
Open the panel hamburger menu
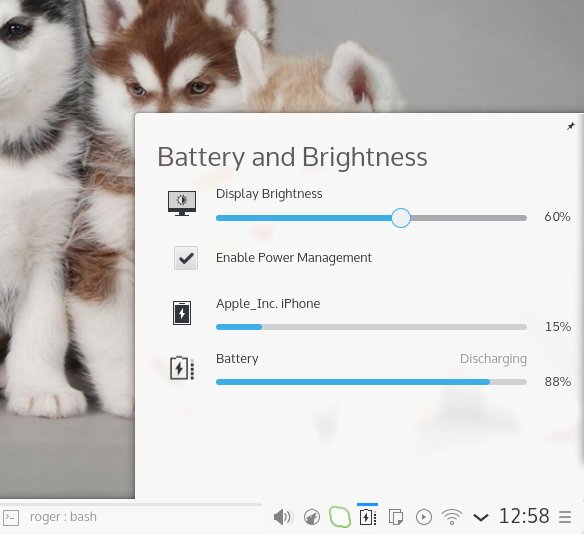(565, 517)
